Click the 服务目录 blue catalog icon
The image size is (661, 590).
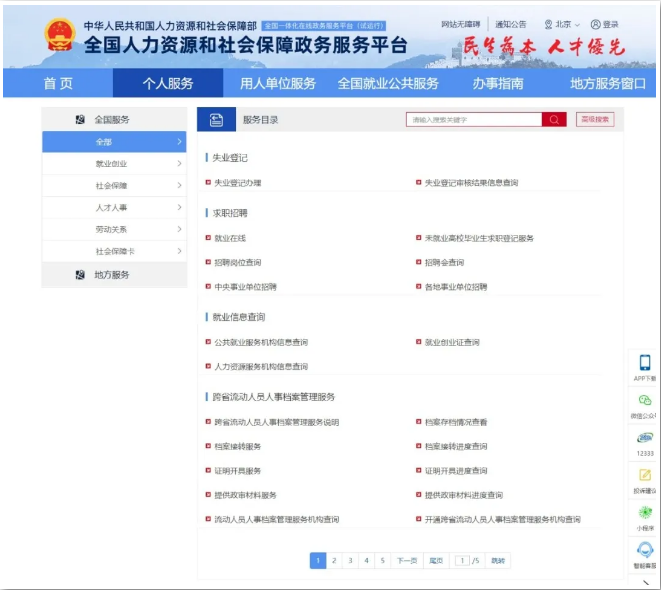pos(216,120)
